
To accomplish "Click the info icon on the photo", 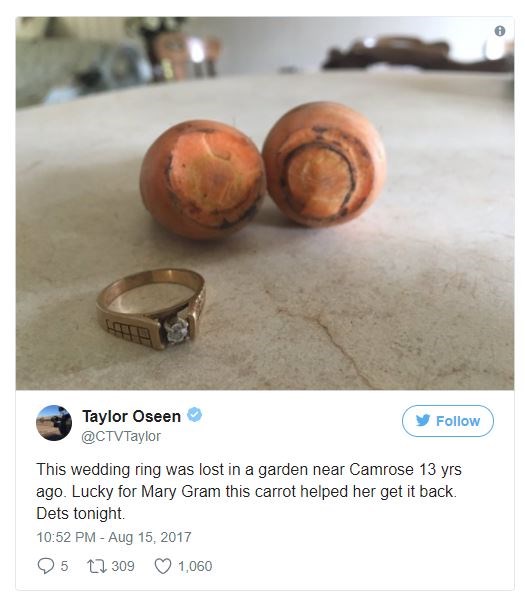I will click(500, 31).
